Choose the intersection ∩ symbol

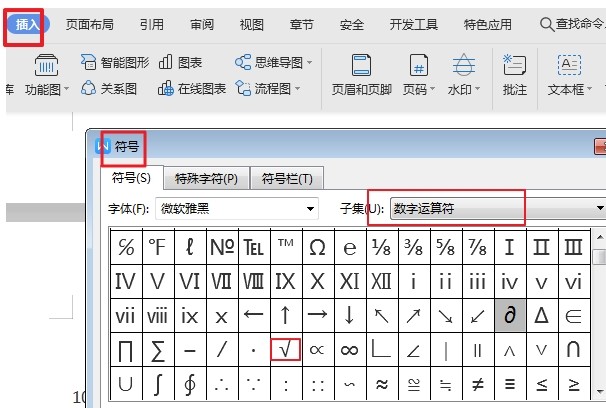click(x=574, y=350)
